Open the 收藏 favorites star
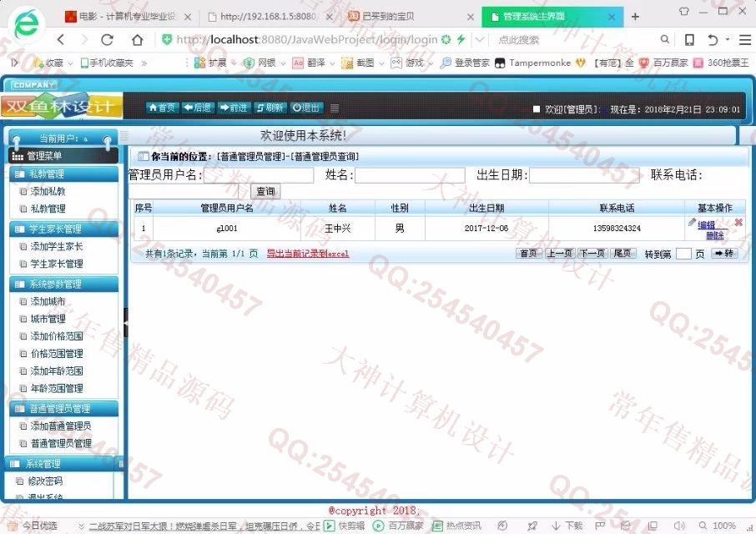This screenshot has width=756, height=534. coord(48,63)
